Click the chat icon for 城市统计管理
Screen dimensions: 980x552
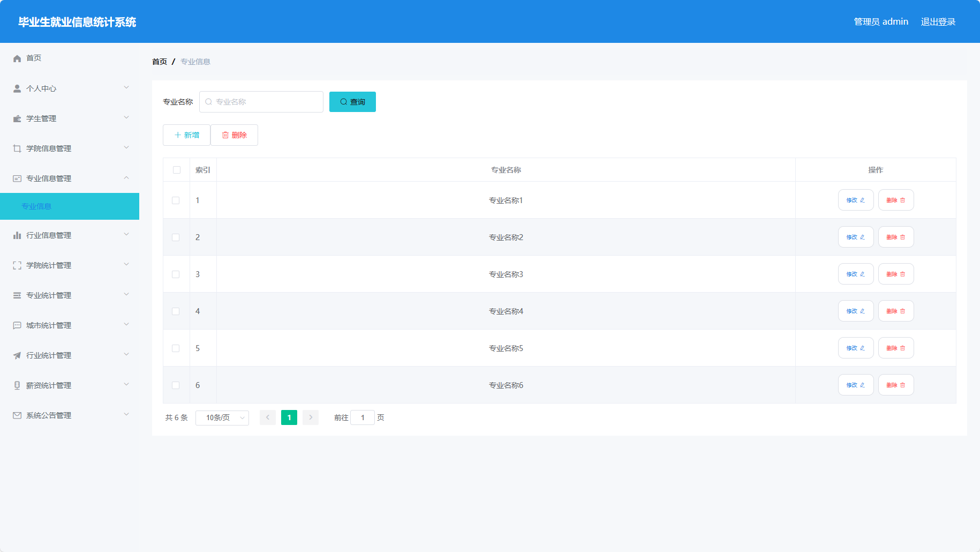[x=17, y=325]
